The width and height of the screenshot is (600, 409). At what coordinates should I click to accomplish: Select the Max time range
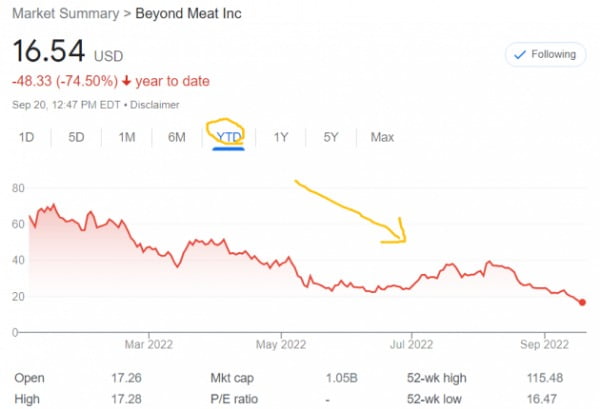(382, 137)
